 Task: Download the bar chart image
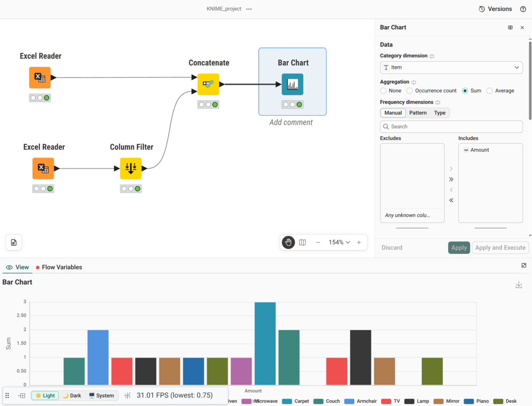519,285
